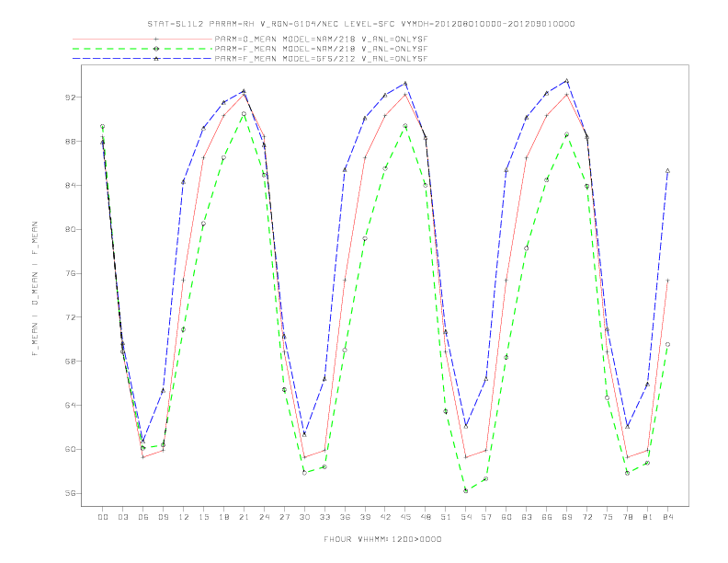
Task: Click x-axis tick label 63
Action: coord(527,517)
